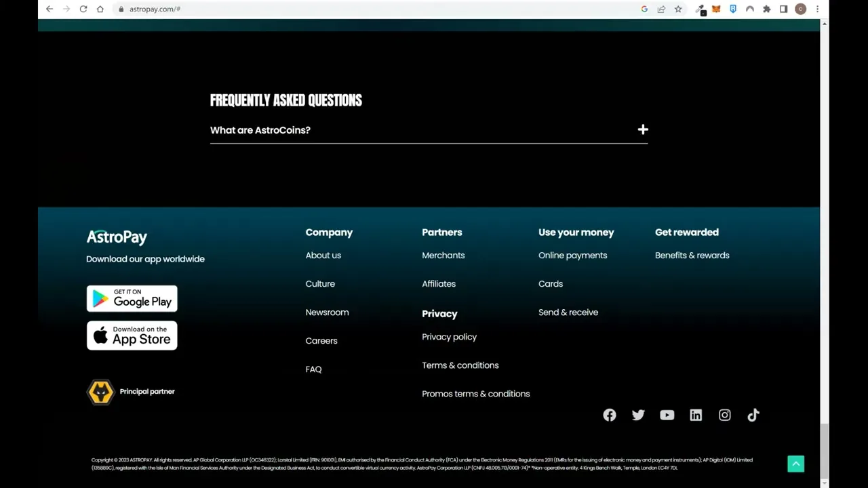Open Chrome three-dot menu
868x488 pixels.
click(x=818, y=9)
